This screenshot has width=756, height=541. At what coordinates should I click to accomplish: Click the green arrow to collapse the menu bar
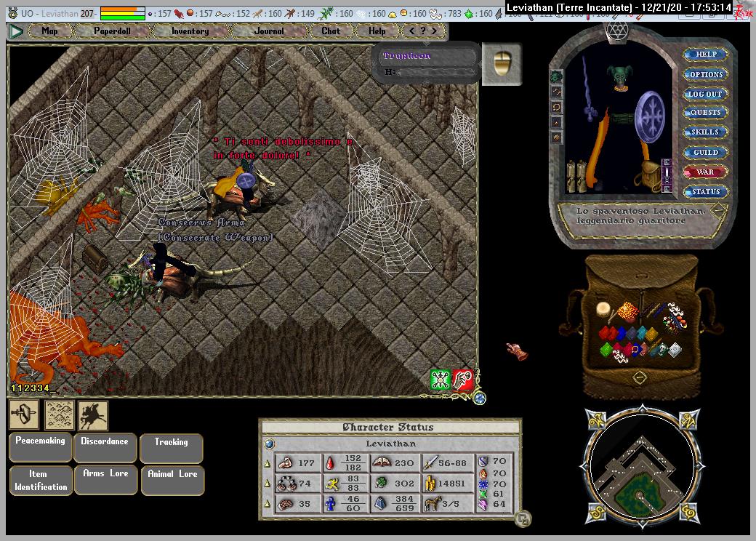17,31
